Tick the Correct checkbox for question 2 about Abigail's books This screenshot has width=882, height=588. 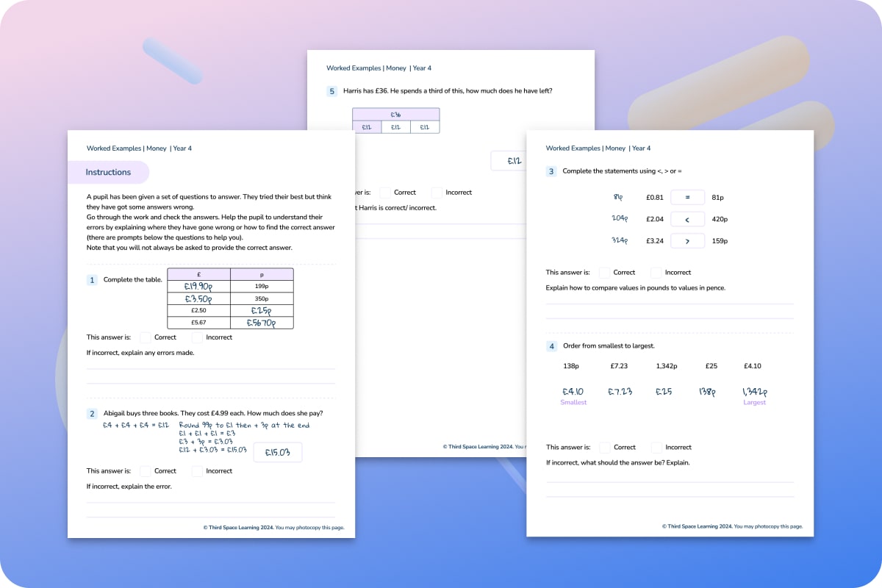146,471
